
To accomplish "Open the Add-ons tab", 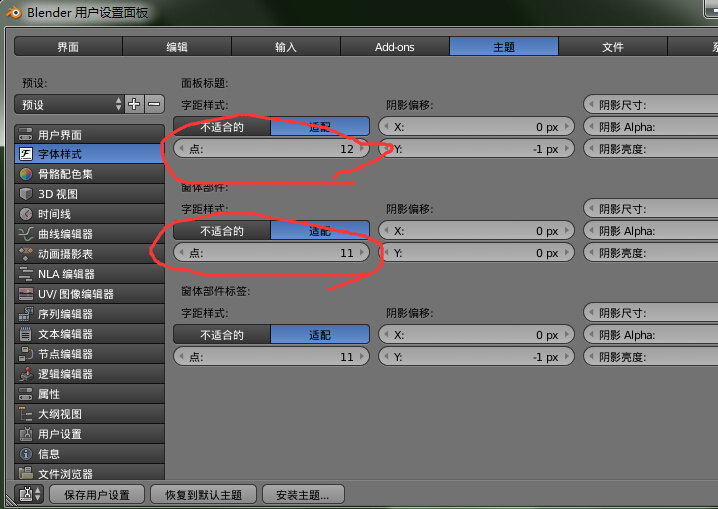I will click(x=395, y=47).
